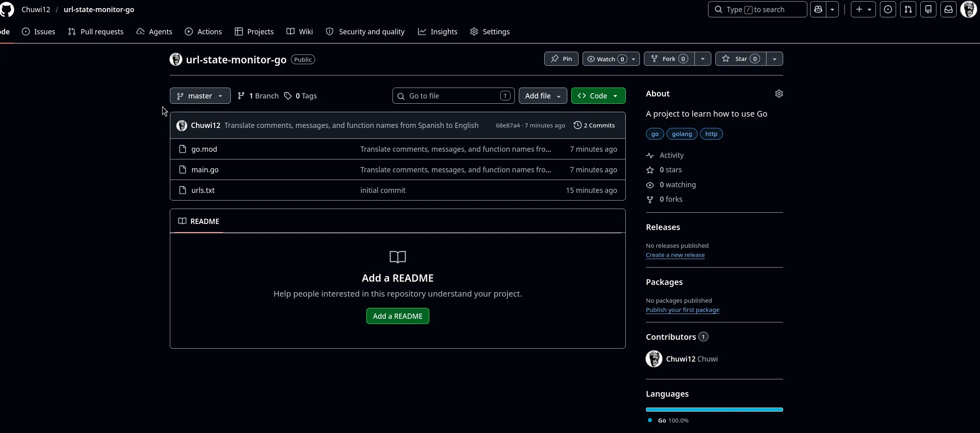Screen dimensions: 980x433
Task: Open the go.mod file
Action: point(204,149)
